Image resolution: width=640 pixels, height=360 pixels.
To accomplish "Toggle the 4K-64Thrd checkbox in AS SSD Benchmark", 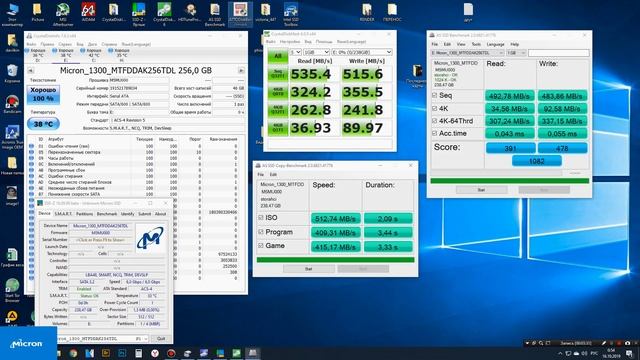I will [434, 121].
